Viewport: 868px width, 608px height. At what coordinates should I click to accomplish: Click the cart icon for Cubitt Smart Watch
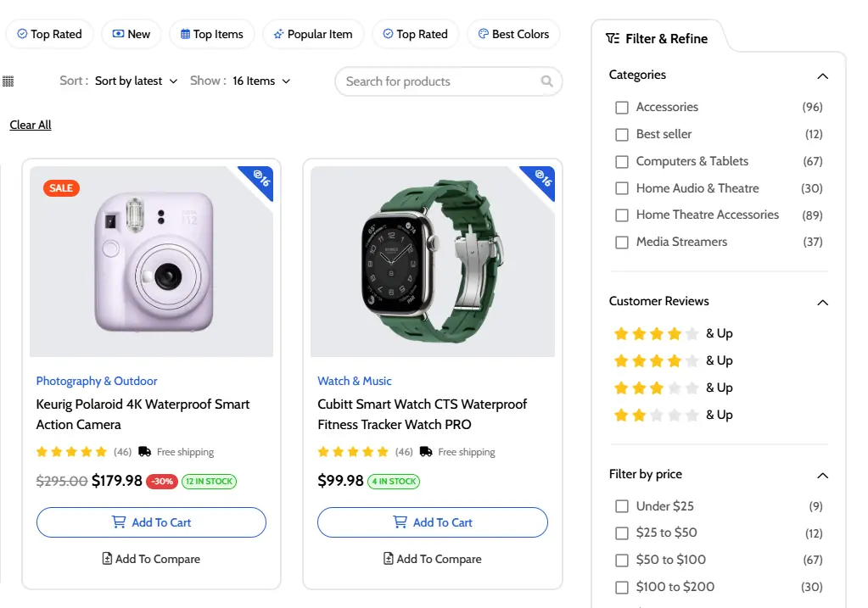click(x=400, y=522)
